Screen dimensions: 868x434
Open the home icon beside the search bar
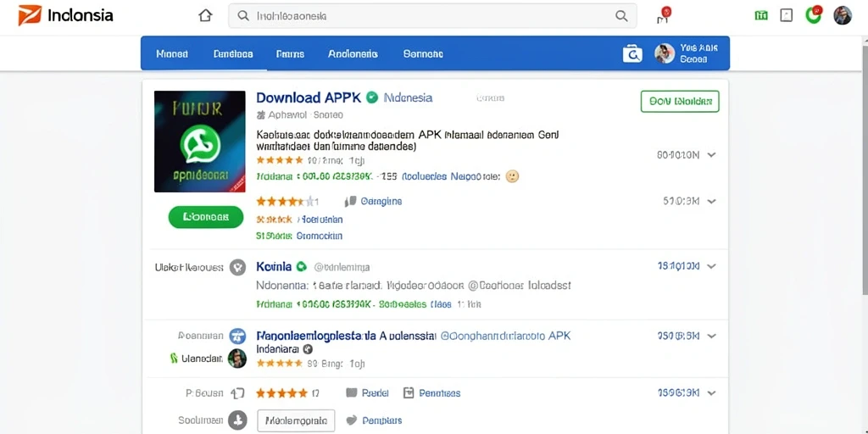pyautogui.click(x=205, y=15)
